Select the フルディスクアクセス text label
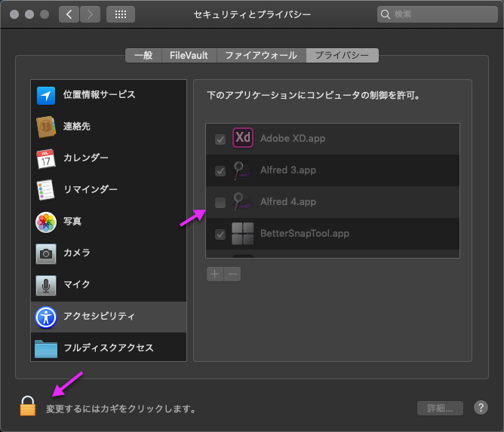Screen dimensions: 504x432 click(x=109, y=348)
